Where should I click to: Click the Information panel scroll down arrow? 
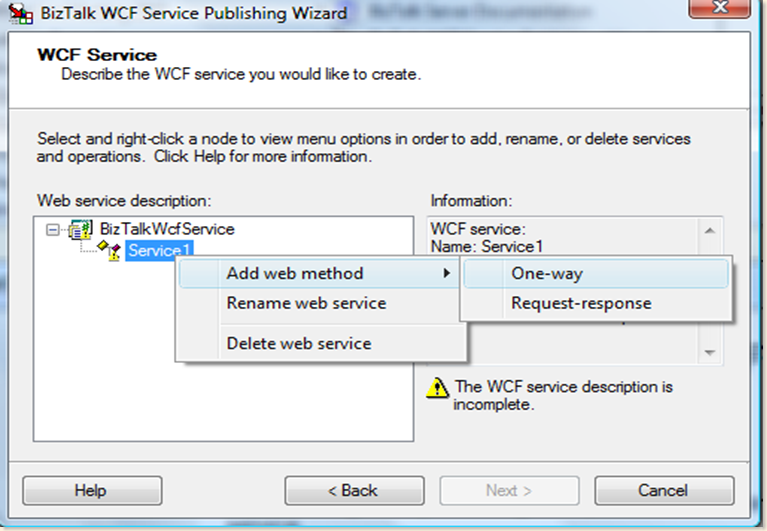(710, 352)
